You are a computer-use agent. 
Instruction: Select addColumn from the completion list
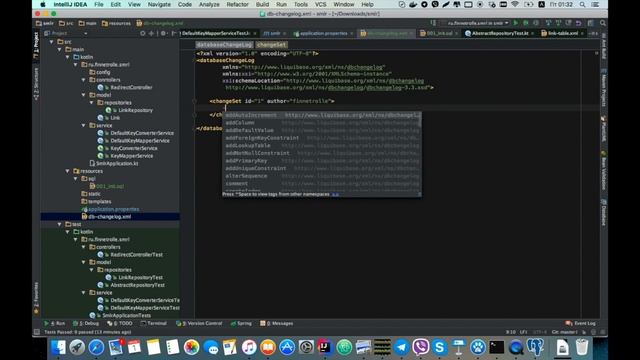point(322,122)
